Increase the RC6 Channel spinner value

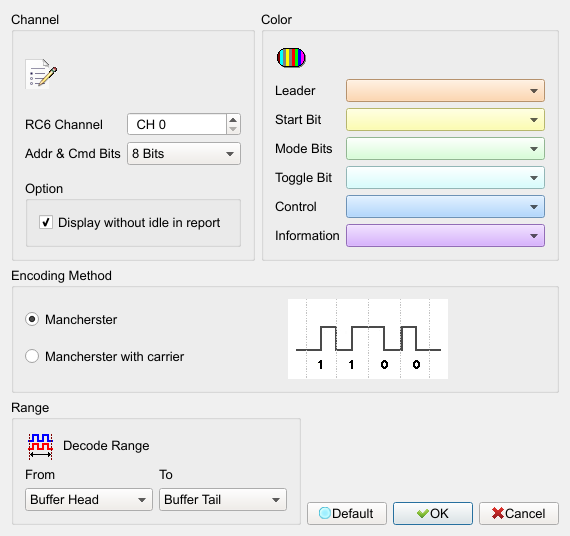(x=233, y=120)
